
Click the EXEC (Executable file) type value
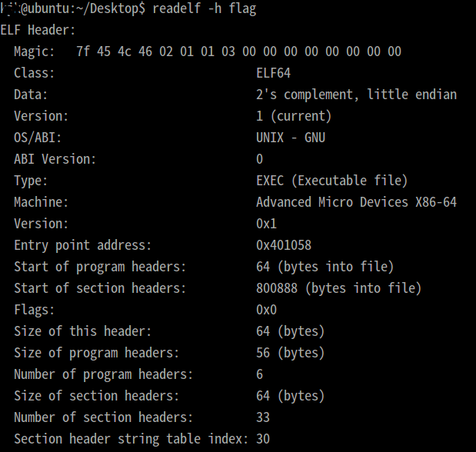(331, 181)
